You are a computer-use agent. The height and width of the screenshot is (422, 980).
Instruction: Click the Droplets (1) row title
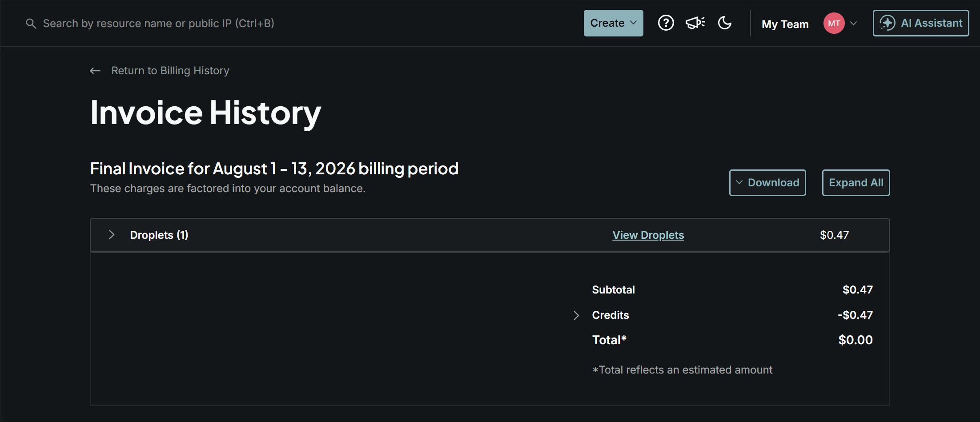pos(159,235)
